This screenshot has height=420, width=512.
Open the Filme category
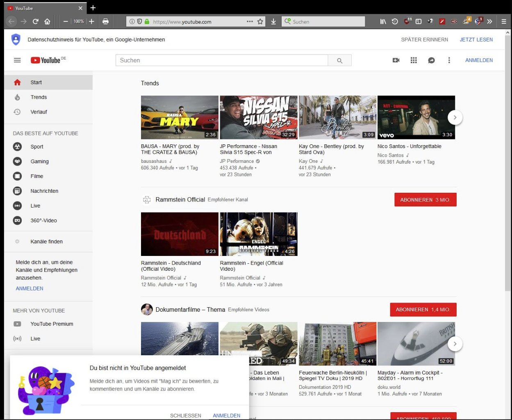click(x=48, y=176)
